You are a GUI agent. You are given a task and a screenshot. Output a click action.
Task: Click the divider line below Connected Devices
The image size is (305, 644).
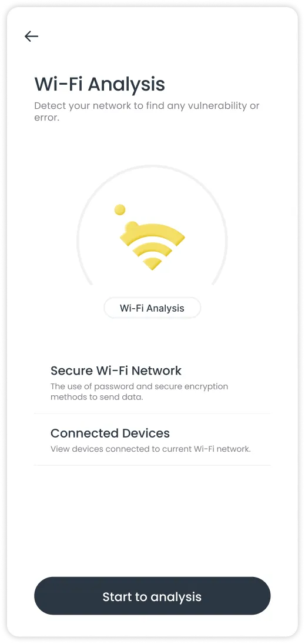tap(152, 465)
